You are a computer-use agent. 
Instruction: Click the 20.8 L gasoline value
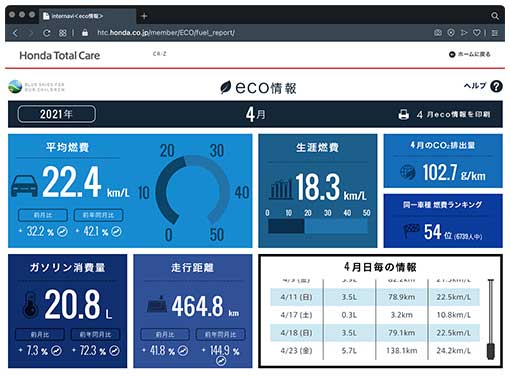(x=78, y=304)
